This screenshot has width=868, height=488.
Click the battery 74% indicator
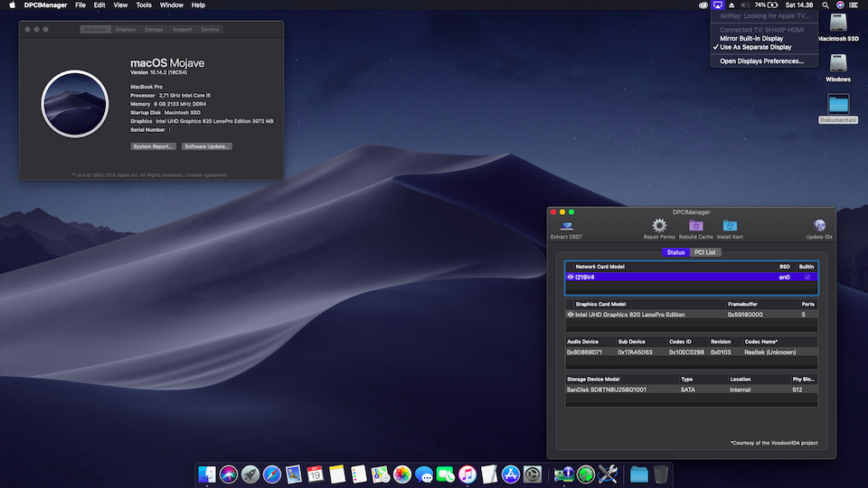tap(767, 5)
